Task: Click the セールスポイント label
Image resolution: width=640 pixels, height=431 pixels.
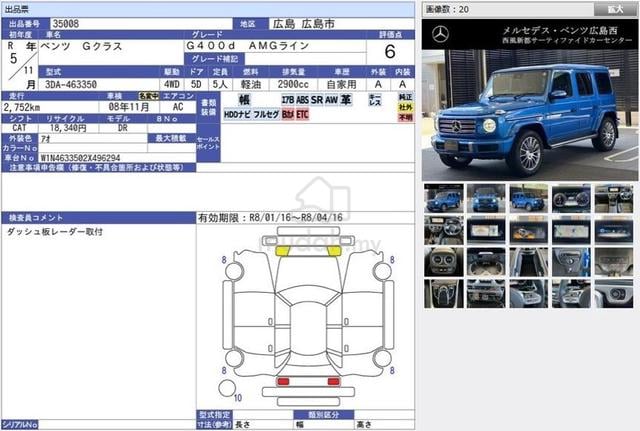Action: coord(208,143)
